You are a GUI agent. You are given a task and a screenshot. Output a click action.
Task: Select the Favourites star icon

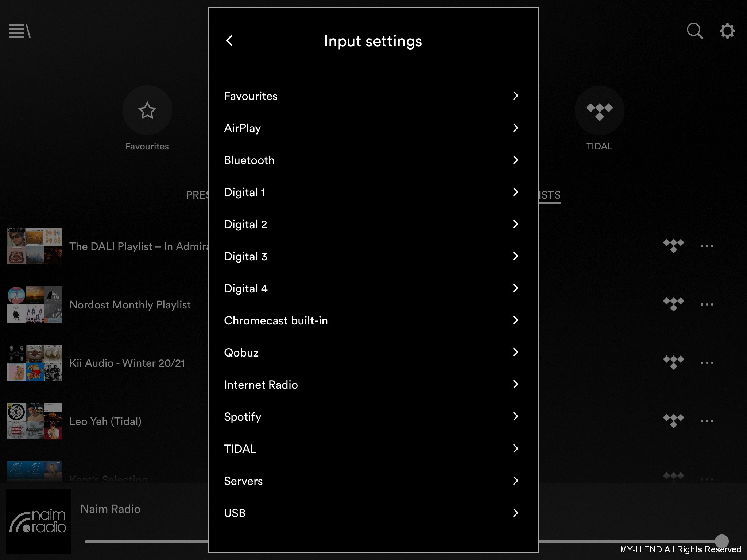tap(147, 110)
